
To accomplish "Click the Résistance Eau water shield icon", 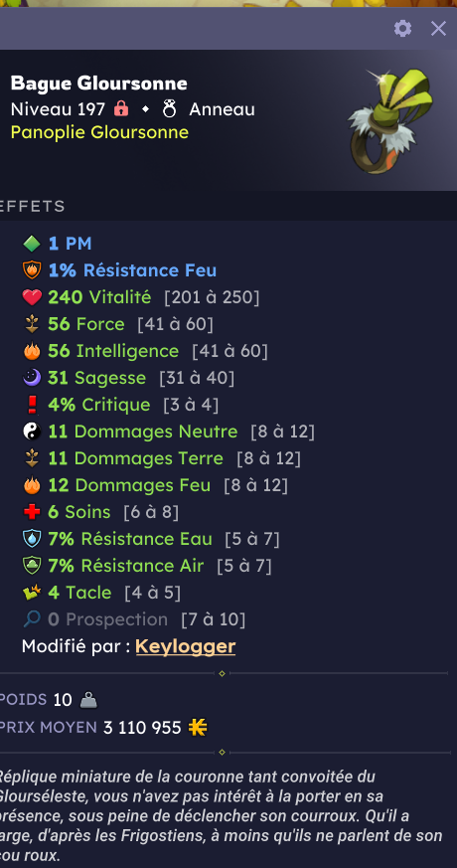I will [32, 539].
